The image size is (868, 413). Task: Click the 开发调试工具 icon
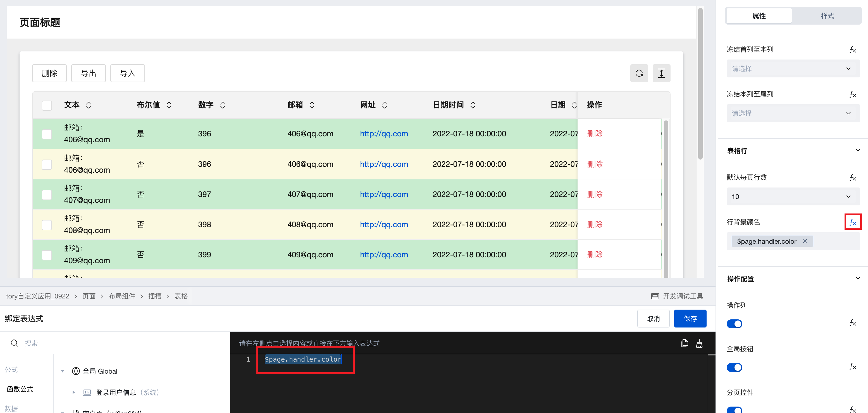(x=655, y=296)
